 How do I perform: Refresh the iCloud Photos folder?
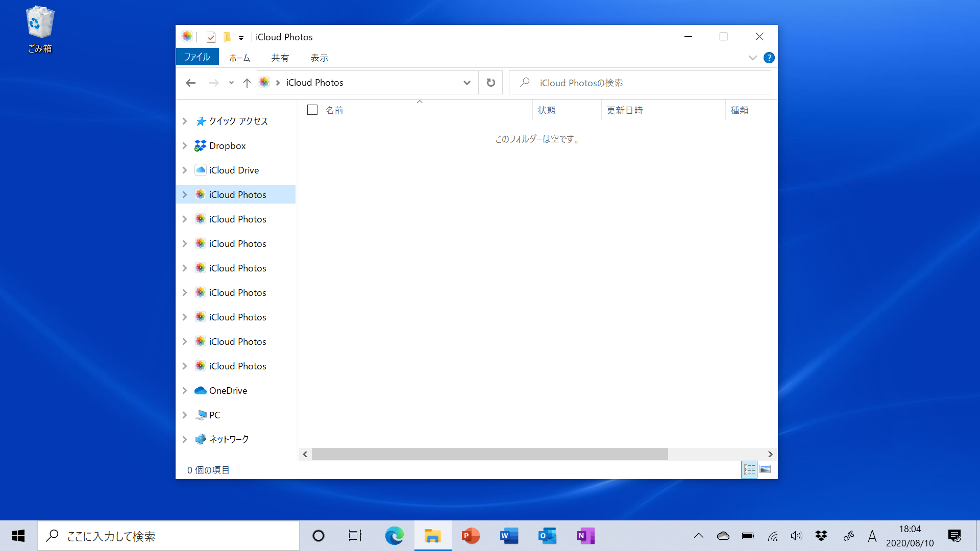coord(491,83)
